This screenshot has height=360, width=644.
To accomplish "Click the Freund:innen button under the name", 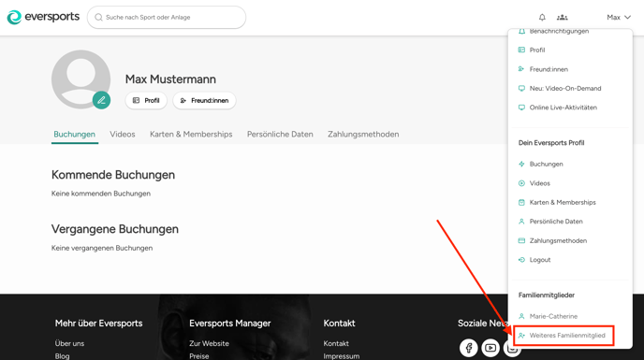I will point(204,101).
